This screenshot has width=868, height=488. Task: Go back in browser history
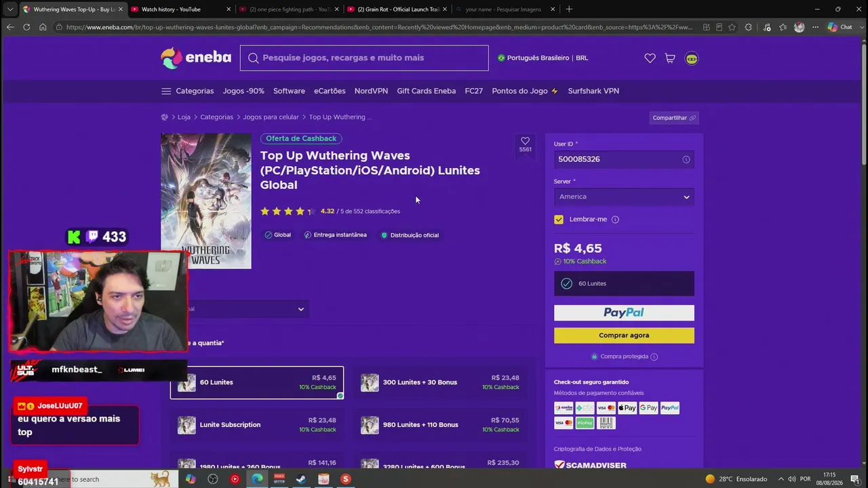point(10,27)
